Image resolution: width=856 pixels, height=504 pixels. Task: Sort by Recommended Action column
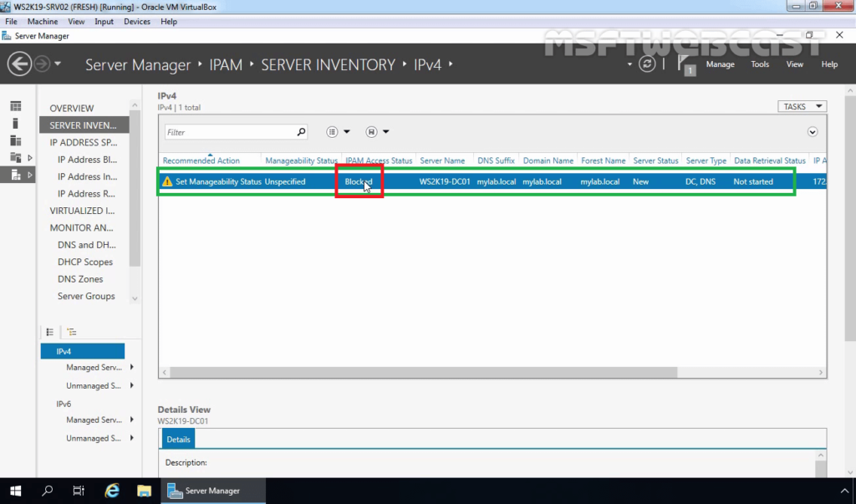[201, 160]
